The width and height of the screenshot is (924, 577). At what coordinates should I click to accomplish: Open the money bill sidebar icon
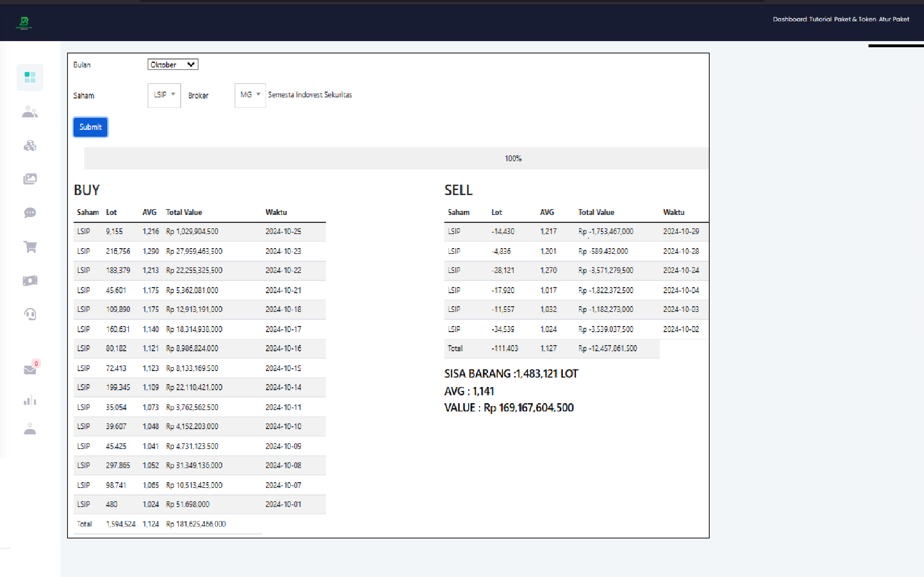30,281
